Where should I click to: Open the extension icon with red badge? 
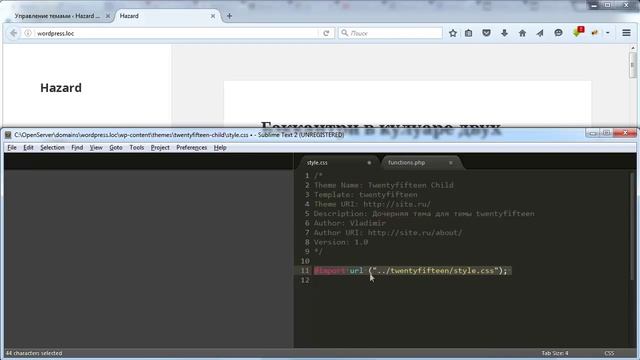(578, 32)
